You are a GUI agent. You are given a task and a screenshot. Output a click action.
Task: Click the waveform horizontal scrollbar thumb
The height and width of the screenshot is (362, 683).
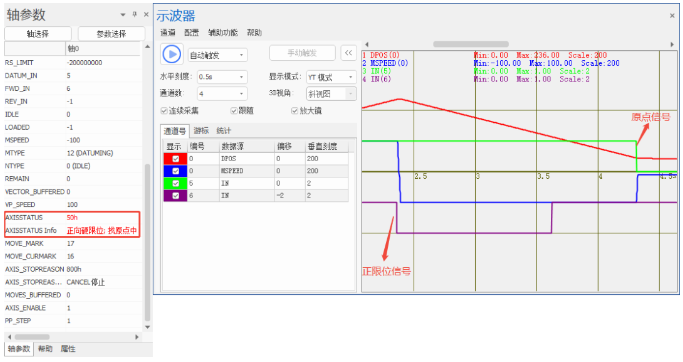471,44
